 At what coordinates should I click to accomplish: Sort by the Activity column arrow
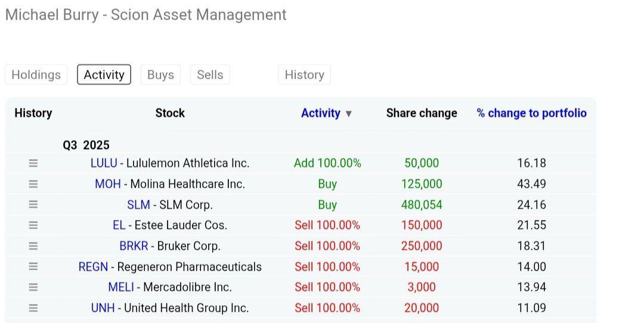coord(349,114)
